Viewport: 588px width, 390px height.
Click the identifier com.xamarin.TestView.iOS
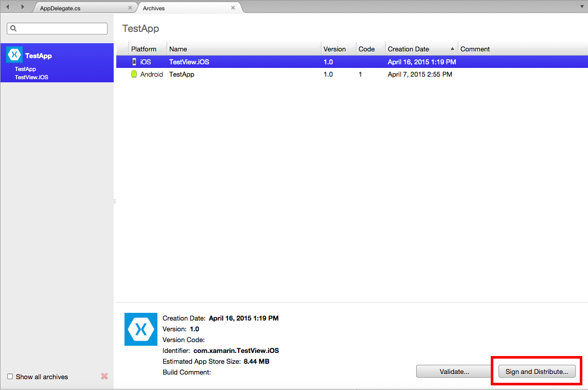236,350
